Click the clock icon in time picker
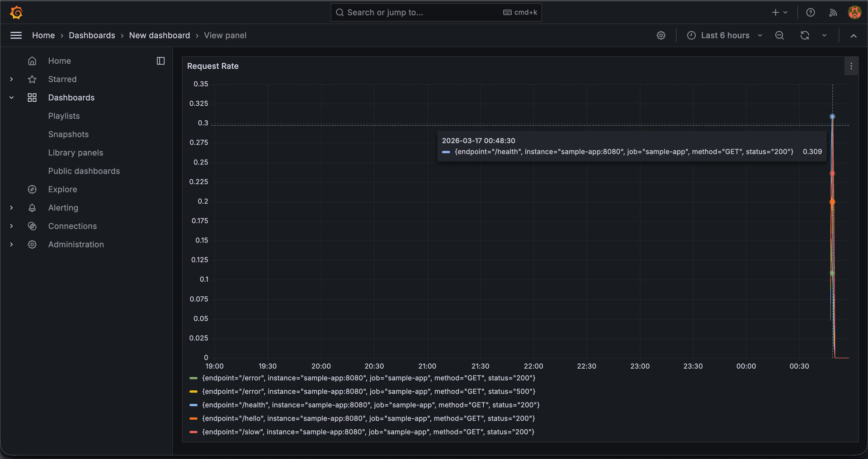The width and height of the screenshot is (868, 459). (691, 35)
